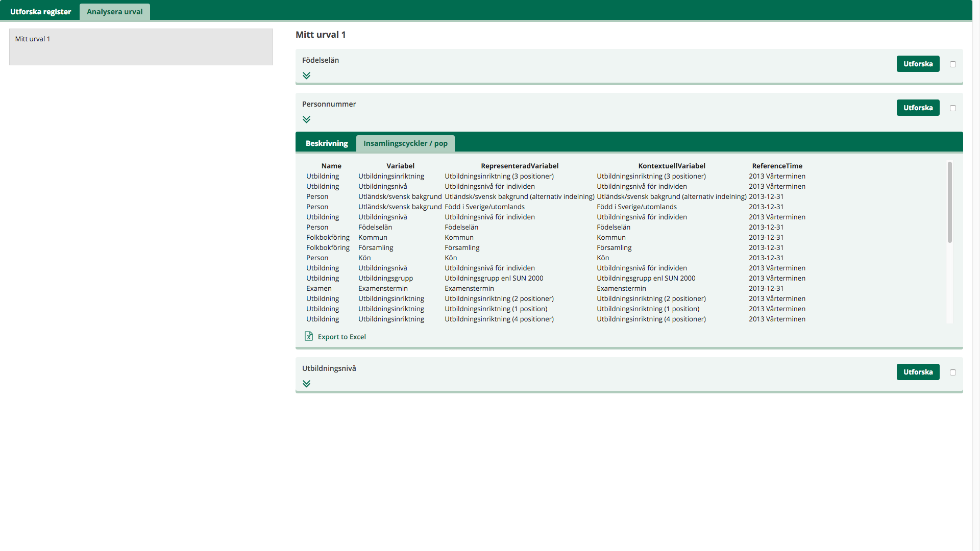
Task: Expand the Utbildningsnivå section chevron
Action: [306, 384]
